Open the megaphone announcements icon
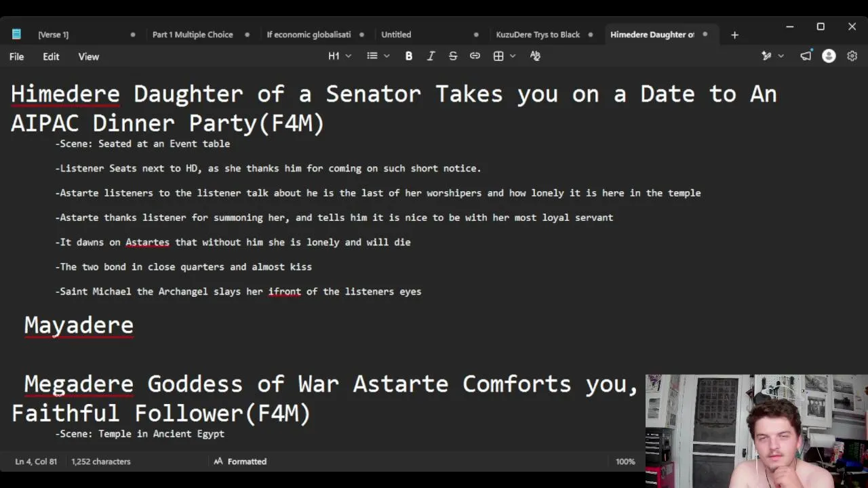This screenshot has width=868, height=488. tap(806, 56)
